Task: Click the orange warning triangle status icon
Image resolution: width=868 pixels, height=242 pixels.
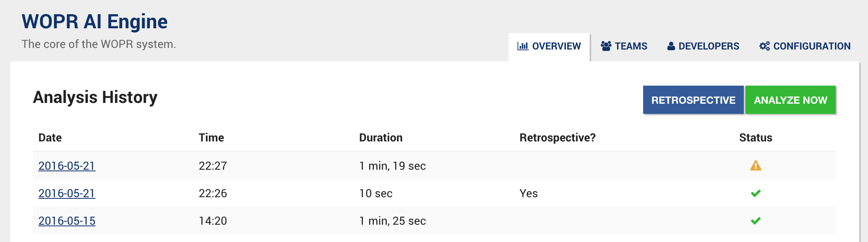Action: click(x=756, y=166)
